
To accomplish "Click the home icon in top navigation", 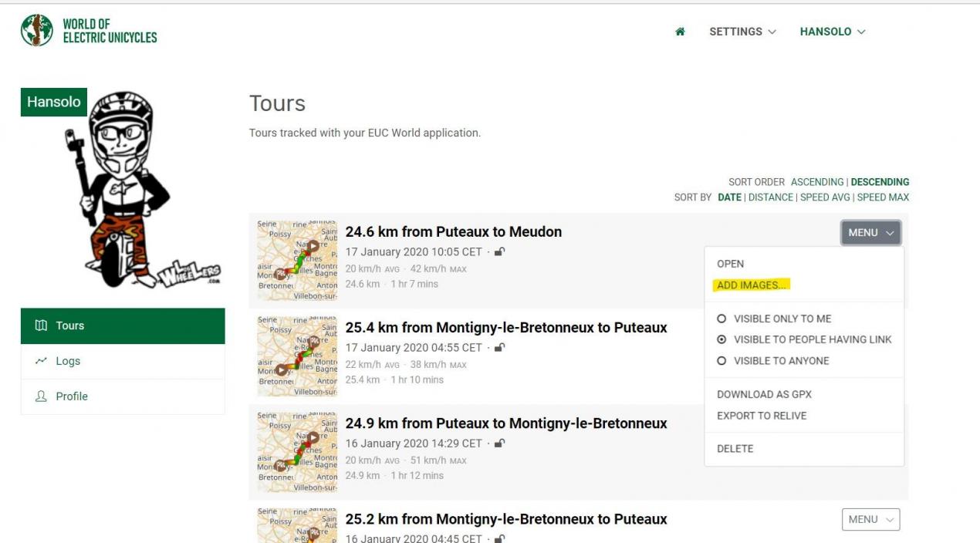I will point(680,32).
